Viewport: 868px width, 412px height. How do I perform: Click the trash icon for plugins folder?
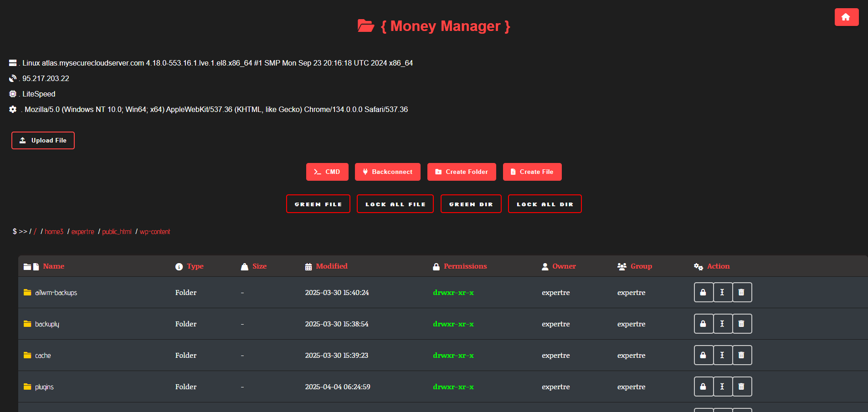[x=741, y=387]
